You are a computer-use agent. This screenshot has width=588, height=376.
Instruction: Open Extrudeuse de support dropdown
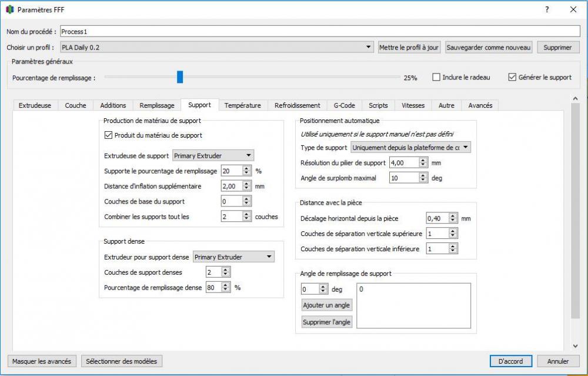coord(213,155)
